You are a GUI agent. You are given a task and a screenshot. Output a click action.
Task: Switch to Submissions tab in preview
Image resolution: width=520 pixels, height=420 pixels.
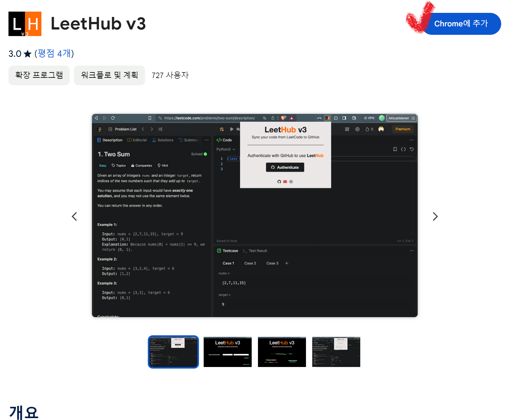point(189,140)
